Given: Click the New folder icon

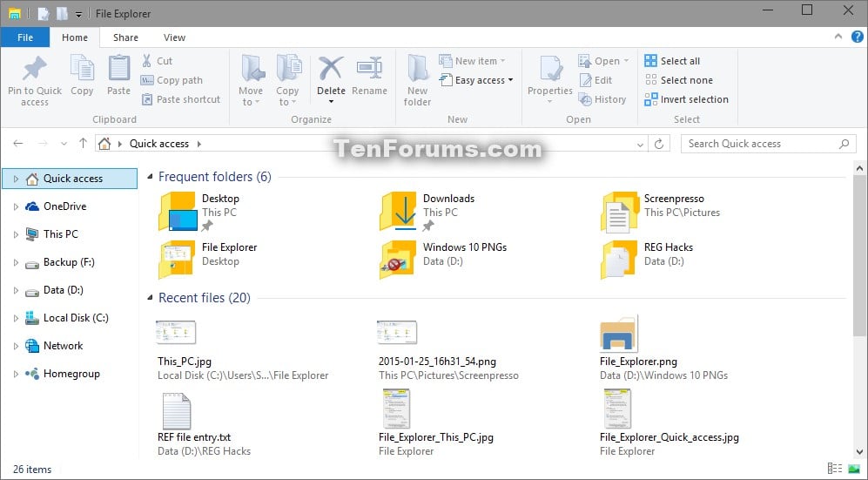Looking at the screenshot, I should pos(417,69).
